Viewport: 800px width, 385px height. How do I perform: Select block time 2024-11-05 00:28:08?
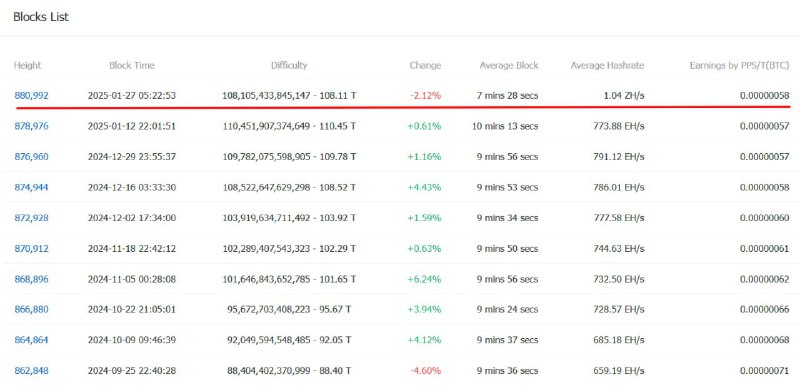(x=132, y=279)
